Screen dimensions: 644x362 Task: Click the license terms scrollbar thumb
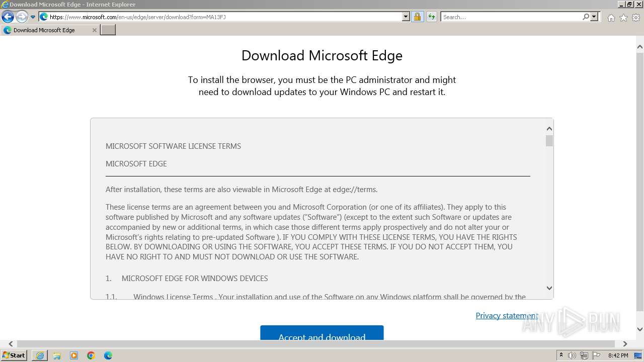click(549, 141)
